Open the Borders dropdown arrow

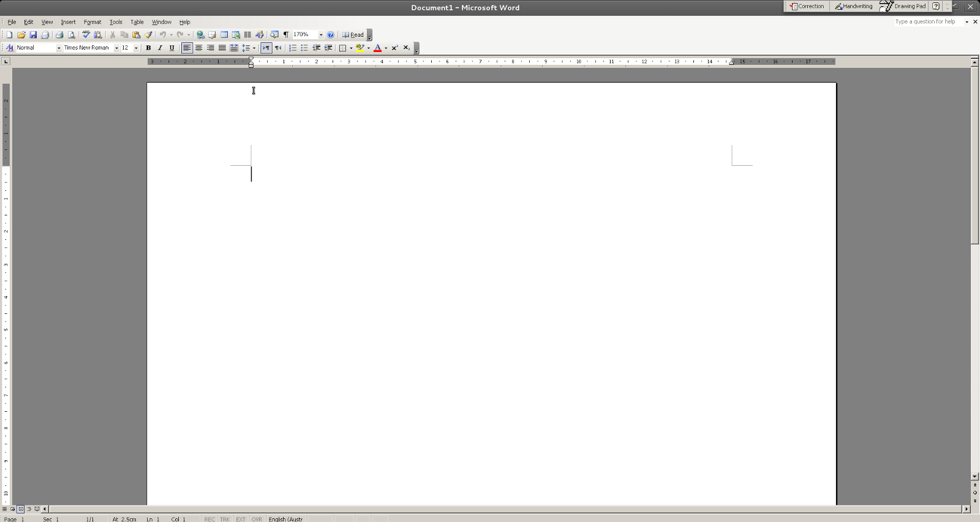point(351,48)
